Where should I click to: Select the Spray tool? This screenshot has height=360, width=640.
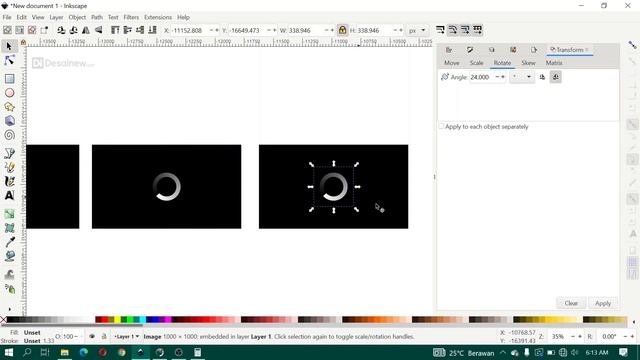coord(9,289)
